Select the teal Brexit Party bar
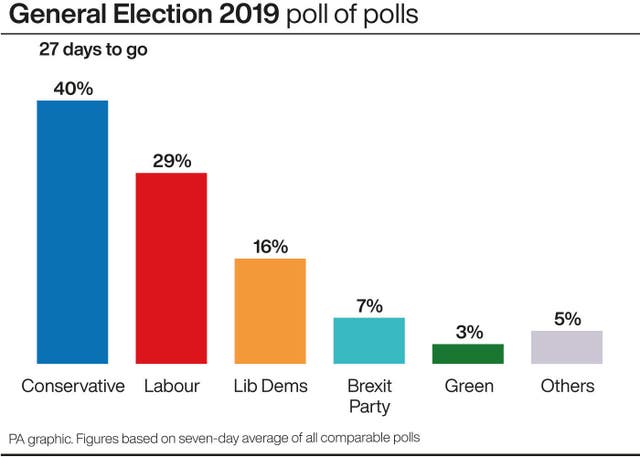 tap(369, 341)
